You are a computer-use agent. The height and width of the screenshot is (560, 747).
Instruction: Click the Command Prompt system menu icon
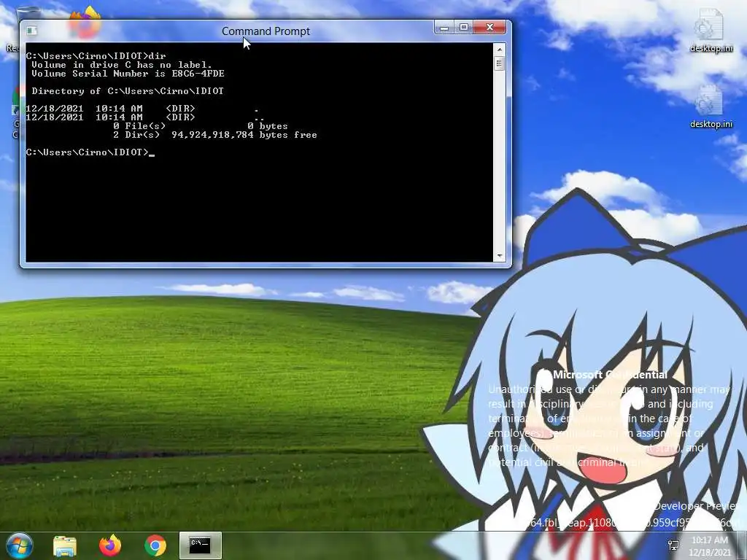(x=32, y=31)
